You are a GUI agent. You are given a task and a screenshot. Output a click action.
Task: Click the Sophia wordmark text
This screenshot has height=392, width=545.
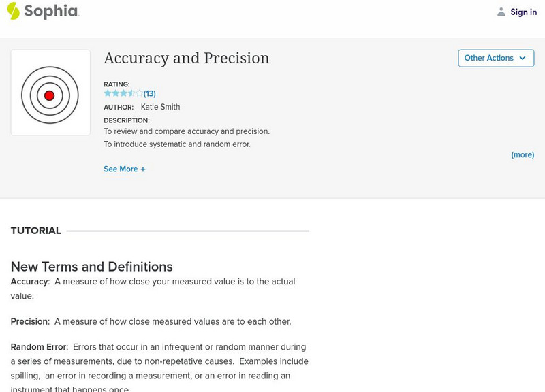click(x=52, y=12)
